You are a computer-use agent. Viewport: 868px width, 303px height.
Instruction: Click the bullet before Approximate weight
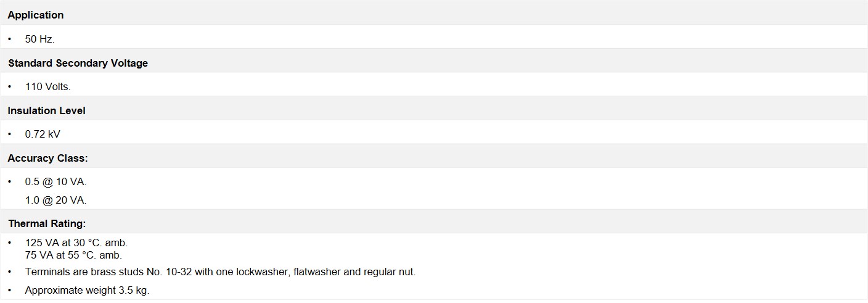coord(10,290)
